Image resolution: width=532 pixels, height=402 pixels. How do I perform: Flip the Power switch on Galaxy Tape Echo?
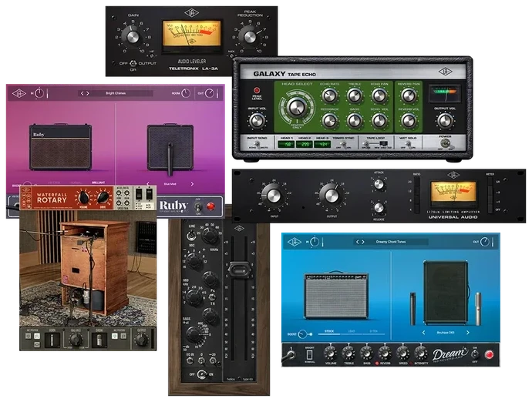click(x=446, y=143)
